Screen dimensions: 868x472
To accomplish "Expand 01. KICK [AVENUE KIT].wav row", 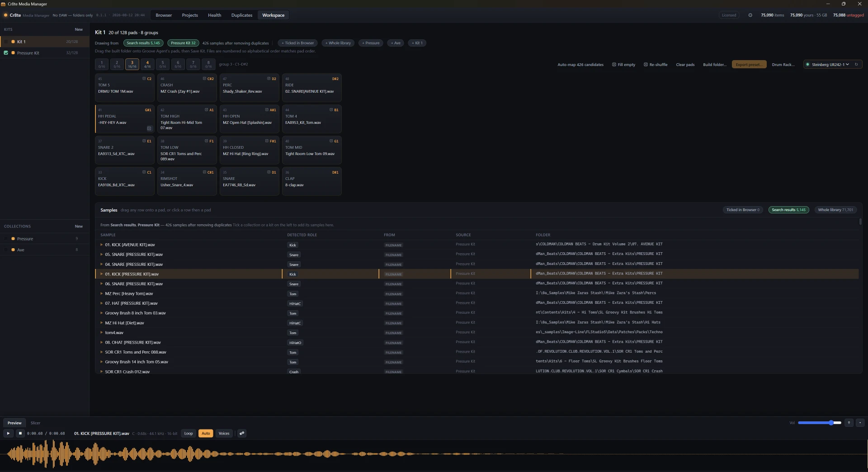I will [101, 245].
